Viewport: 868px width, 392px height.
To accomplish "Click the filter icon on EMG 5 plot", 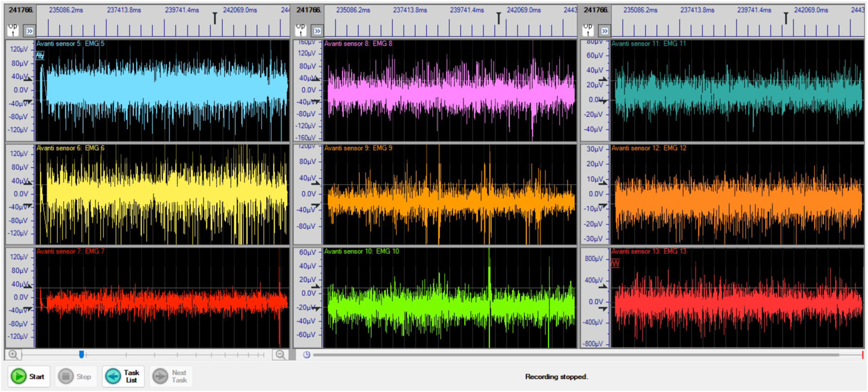I will pos(40,56).
